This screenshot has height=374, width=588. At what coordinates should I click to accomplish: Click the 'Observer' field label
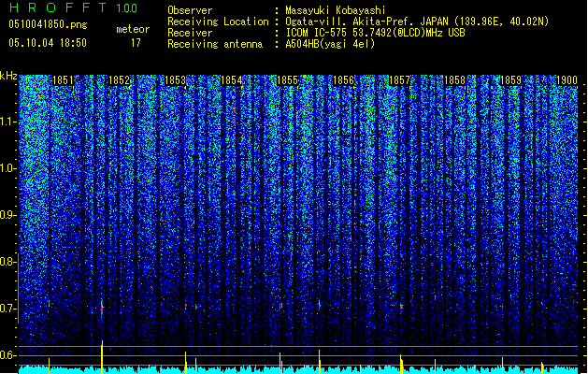coord(190,10)
